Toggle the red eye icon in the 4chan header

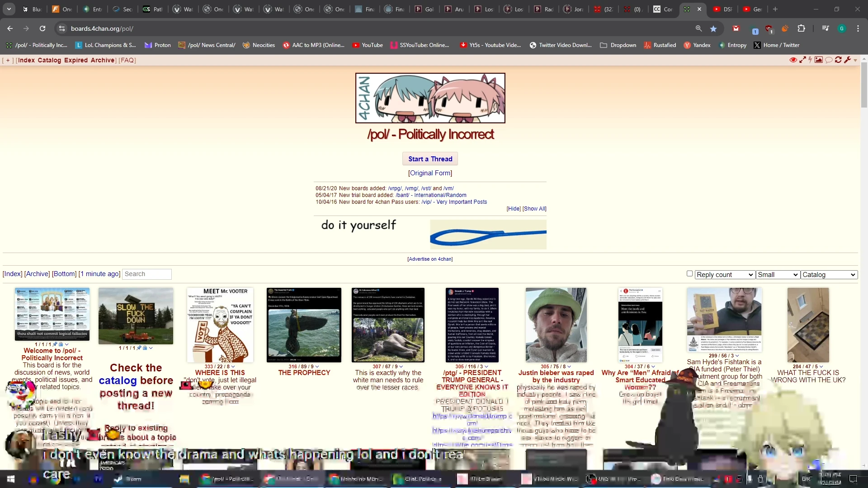(x=793, y=60)
